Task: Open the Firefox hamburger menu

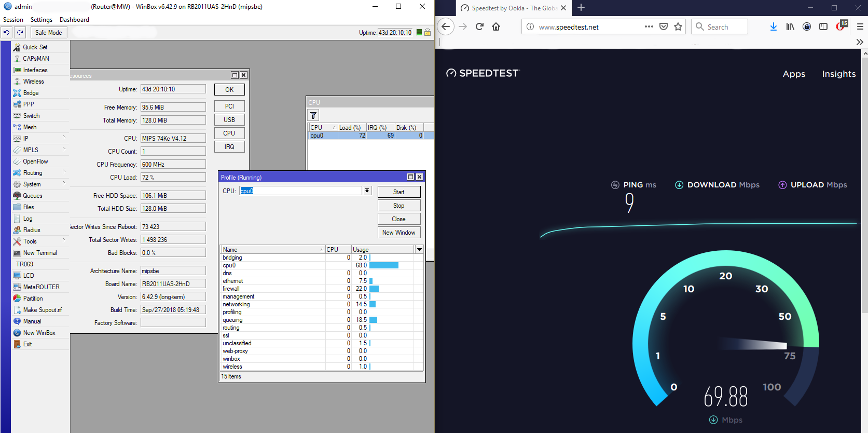Action: tap(860, 27)
